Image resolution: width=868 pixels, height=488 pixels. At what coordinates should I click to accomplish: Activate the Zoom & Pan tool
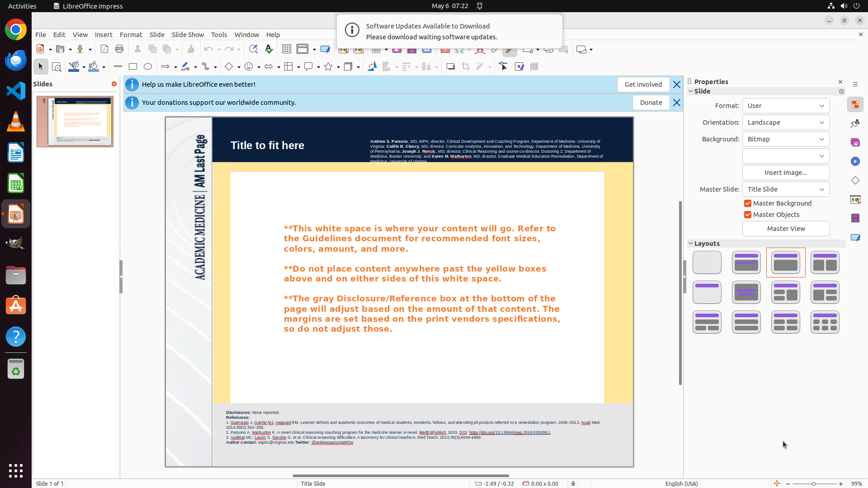click(57, 66)
